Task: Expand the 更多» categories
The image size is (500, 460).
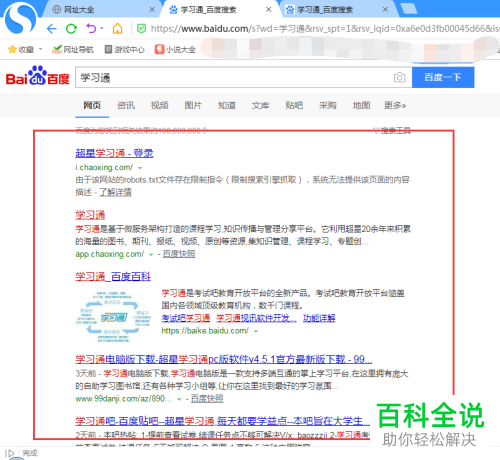Action: coord(395,106)
